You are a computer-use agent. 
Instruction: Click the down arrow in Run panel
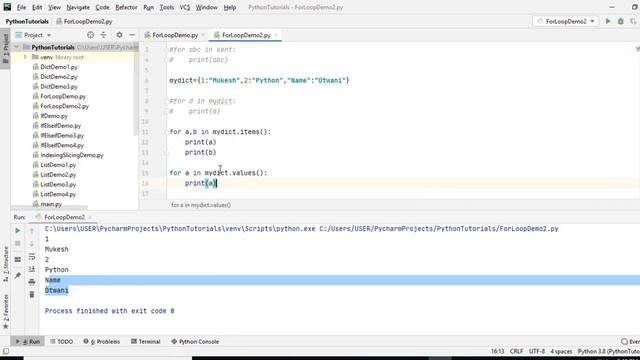32,244
